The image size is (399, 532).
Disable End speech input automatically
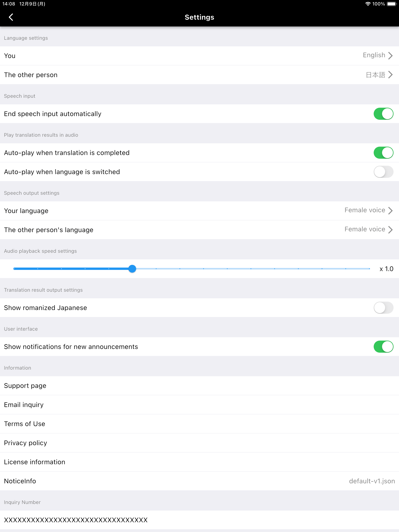pos(384,114)
